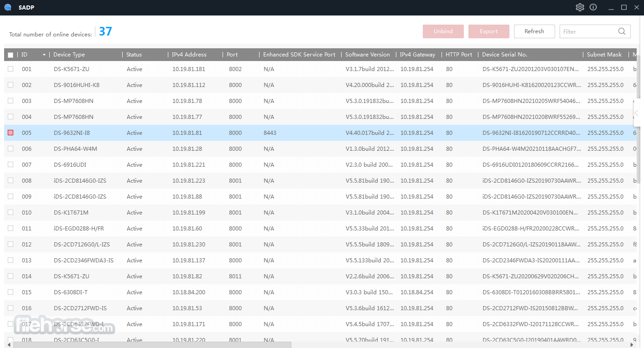Select iDS-EGD0288-H/FR device row
644x348 pixels.
[x=321, y=229]
